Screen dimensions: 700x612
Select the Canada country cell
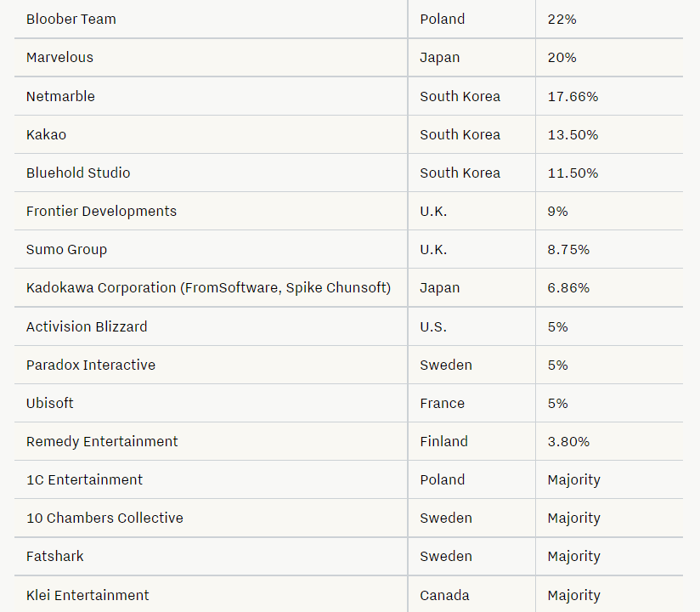coord(444,595)
